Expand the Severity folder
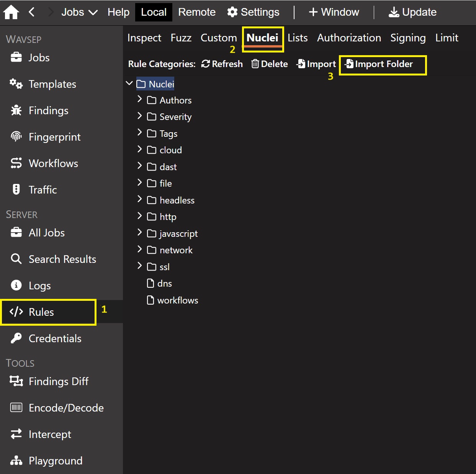 tap(140, 116)
